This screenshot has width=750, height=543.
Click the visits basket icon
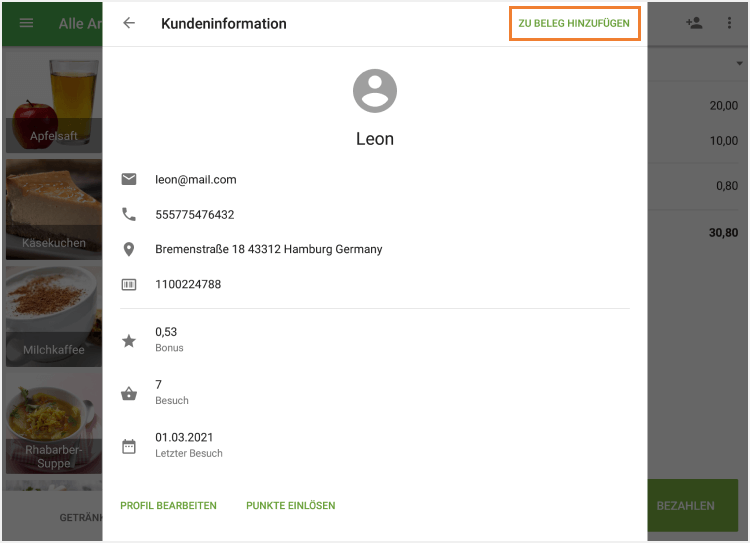tap(129, 393)
